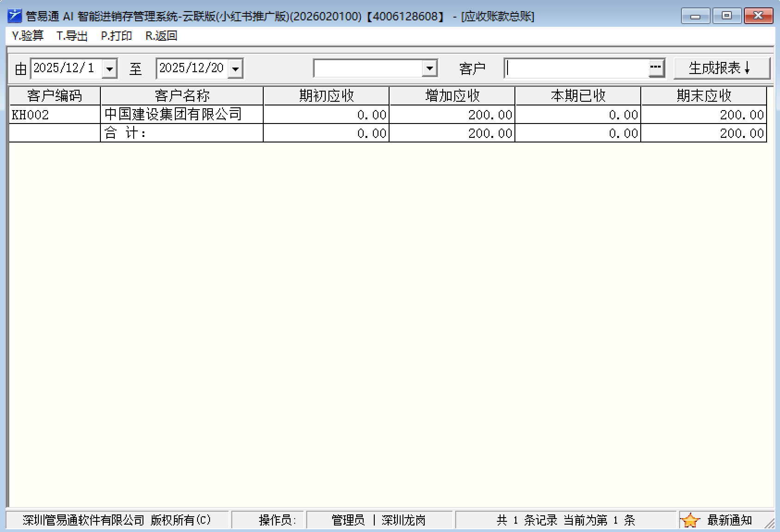Click the 客户编码 column header
This screenshot has height=532, width=780.
55,96
